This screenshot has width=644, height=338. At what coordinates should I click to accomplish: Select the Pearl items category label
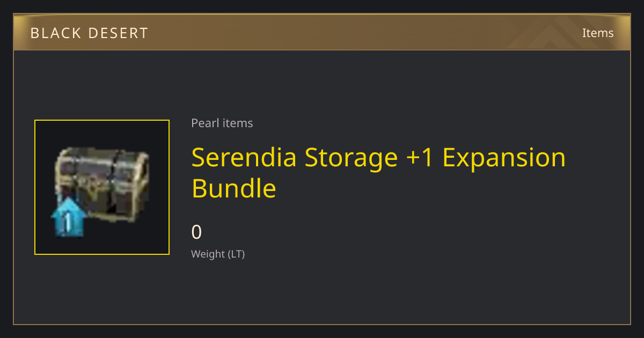(222, 123)
